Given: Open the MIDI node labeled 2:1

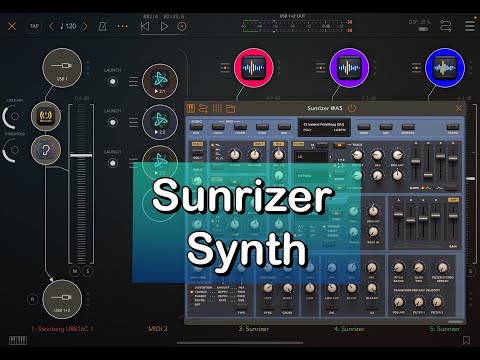Looking at the screenshot, I should click(160, 81).
